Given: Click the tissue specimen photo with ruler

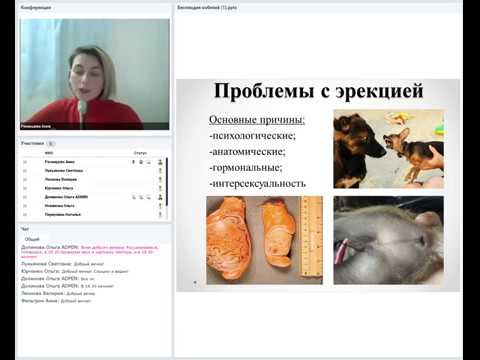Looking at the screenshot, I should click(265, 240).
